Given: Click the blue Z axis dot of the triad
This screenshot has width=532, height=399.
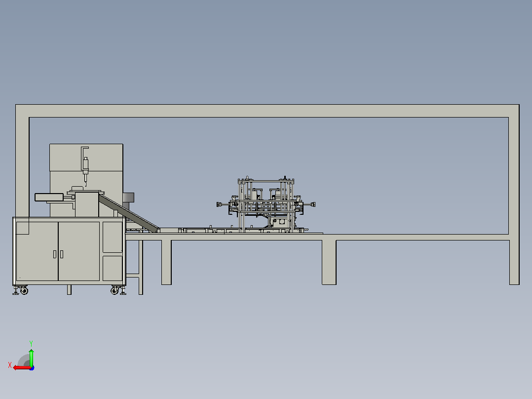Looking at the screenshot, I should [x=32, y=368].
